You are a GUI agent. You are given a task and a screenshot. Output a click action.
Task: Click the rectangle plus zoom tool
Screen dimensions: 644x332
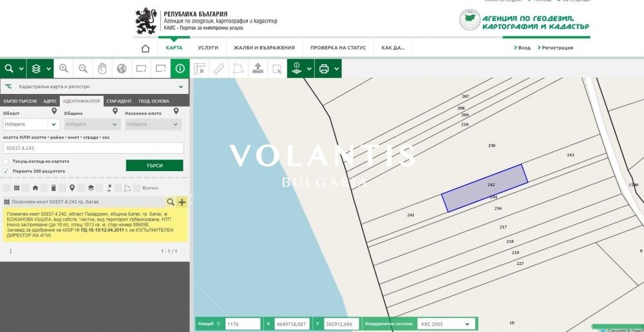[x=141, y=69]
